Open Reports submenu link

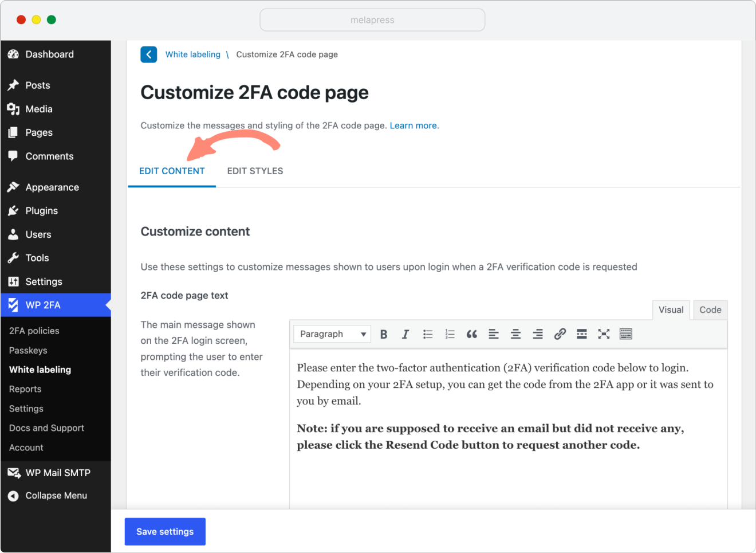pyautogui.click(x=25, y=389)
